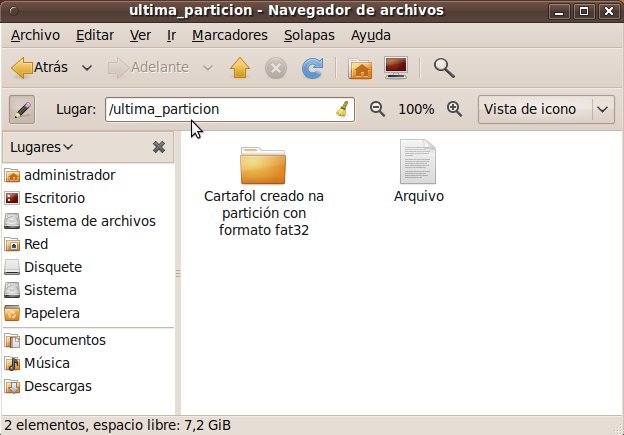This screenshot has width=624, height=435.
Task: Open the Lugares side pane dropdown
Action: pyautogui.click(x=41, y=147)
